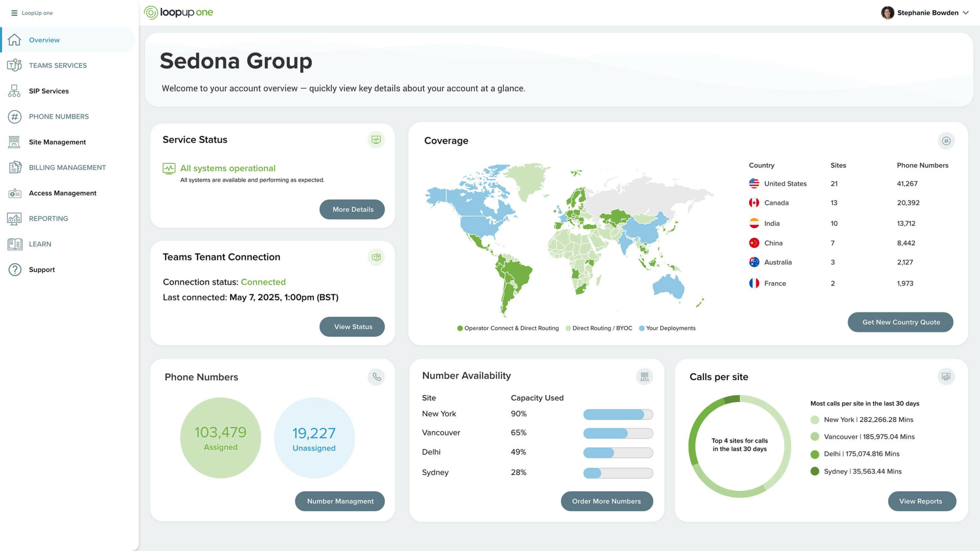This screenshot has height=551, width=980.
Task: Click Operator Connect & Direct Routing legend dot
Action: tap(460, 328)
